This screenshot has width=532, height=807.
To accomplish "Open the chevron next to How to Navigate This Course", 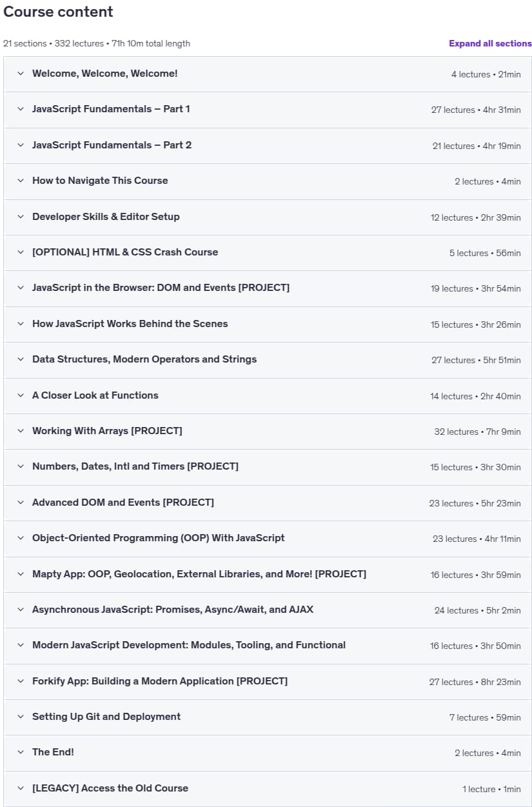I will (21, 181).
